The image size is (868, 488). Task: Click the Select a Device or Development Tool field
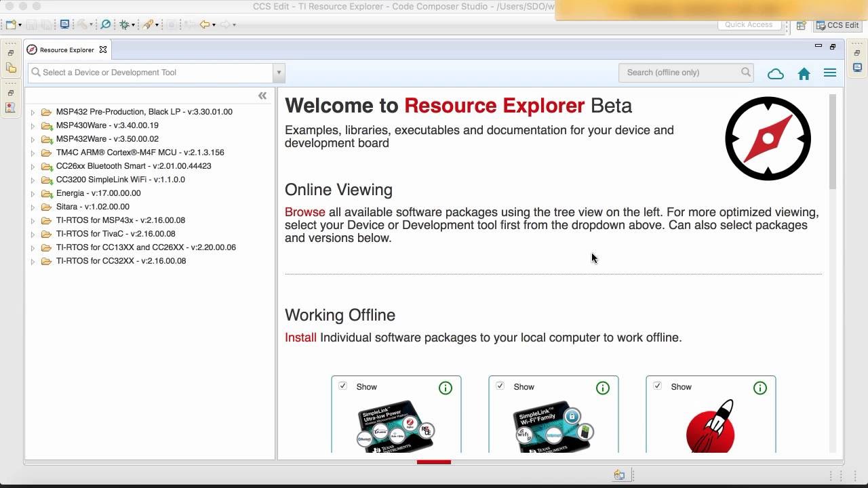pyautogui.click(x=151, y=73)
